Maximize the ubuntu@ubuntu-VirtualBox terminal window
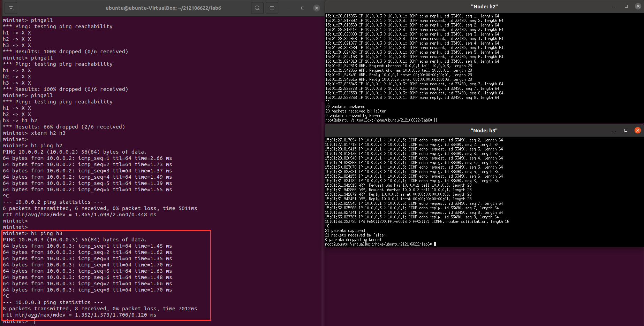Screen dimensions: 644x326 (303, 8)
